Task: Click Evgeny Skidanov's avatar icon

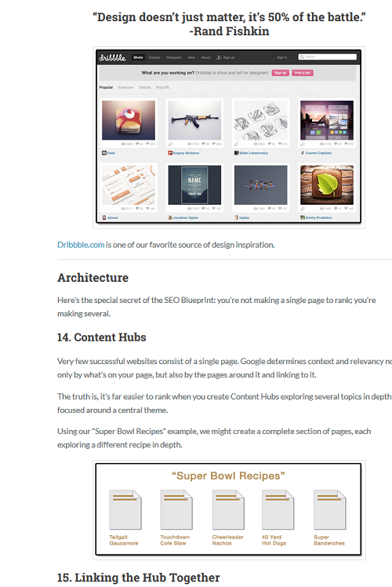Action: pos(170,153)
